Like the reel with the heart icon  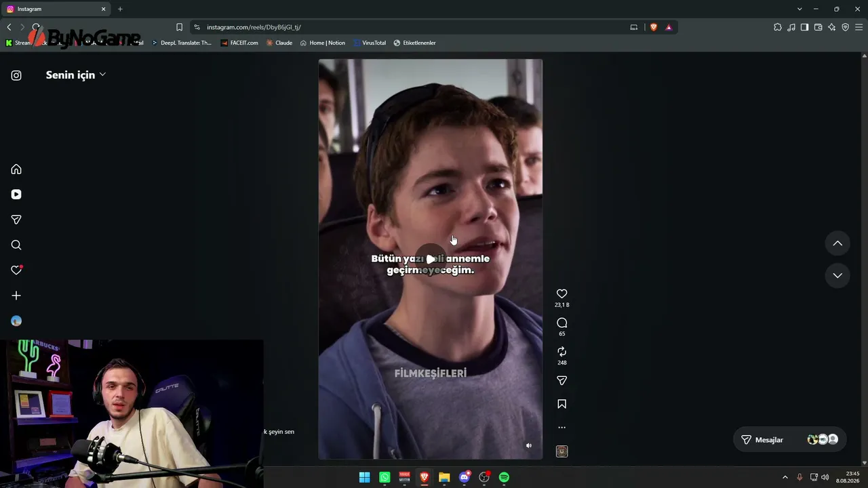[561, 293]
